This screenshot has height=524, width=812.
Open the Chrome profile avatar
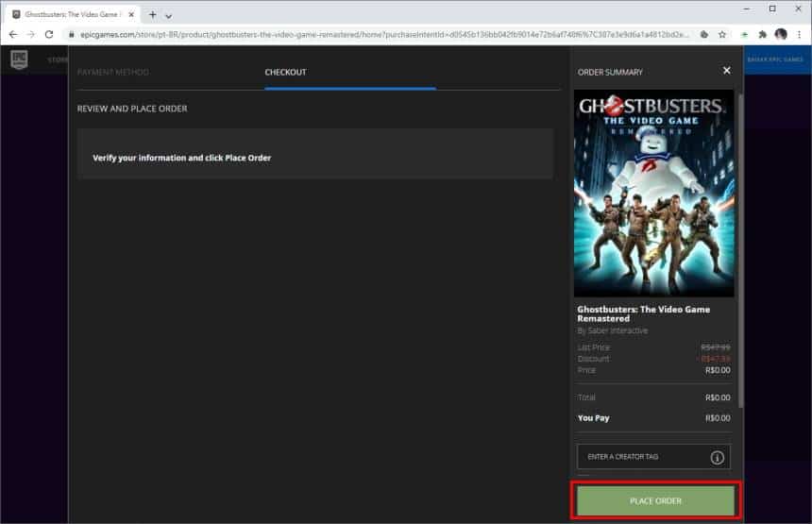click(x=781, y=35)
